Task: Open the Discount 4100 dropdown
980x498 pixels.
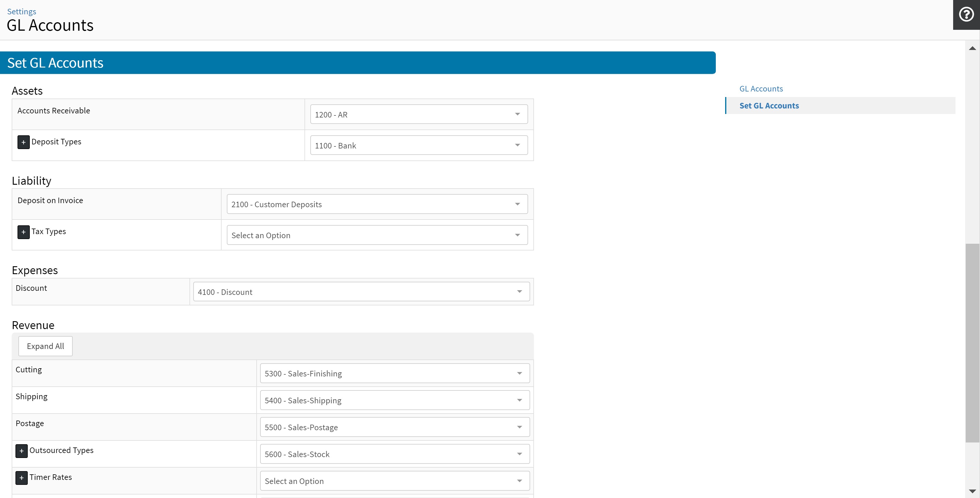Action: click(361, 292)
